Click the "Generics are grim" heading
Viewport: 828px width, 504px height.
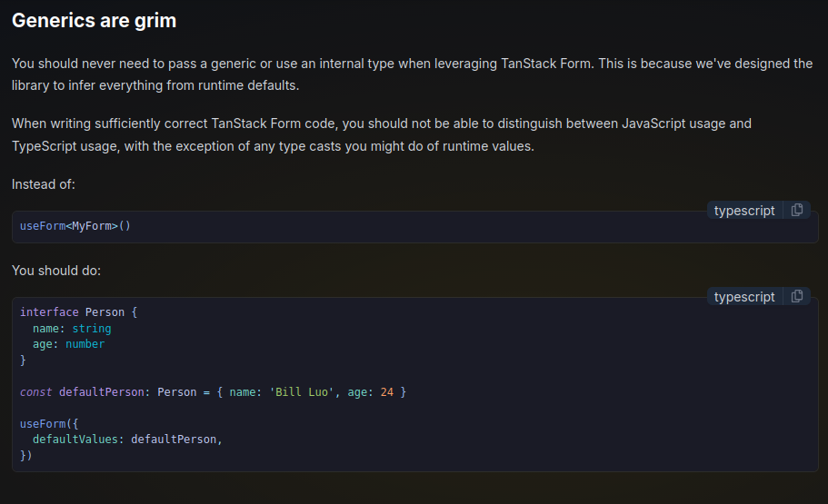[x=95, y=21]
